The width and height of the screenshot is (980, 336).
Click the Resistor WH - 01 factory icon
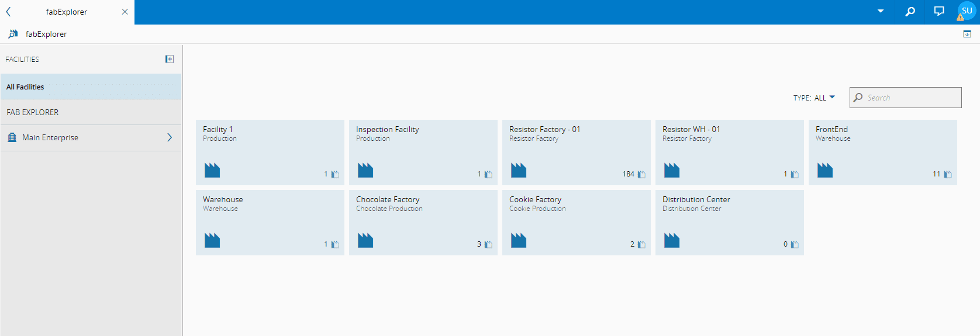[x=672, y=170]
